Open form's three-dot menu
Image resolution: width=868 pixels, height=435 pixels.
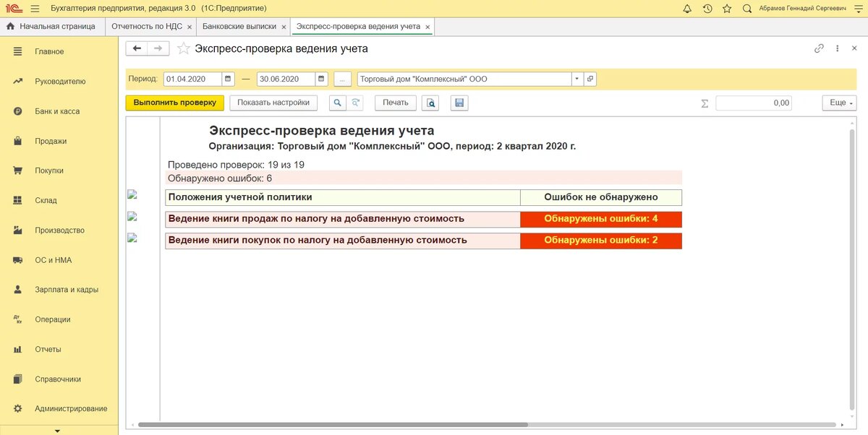pyautogui.click(x=837, y=48)
